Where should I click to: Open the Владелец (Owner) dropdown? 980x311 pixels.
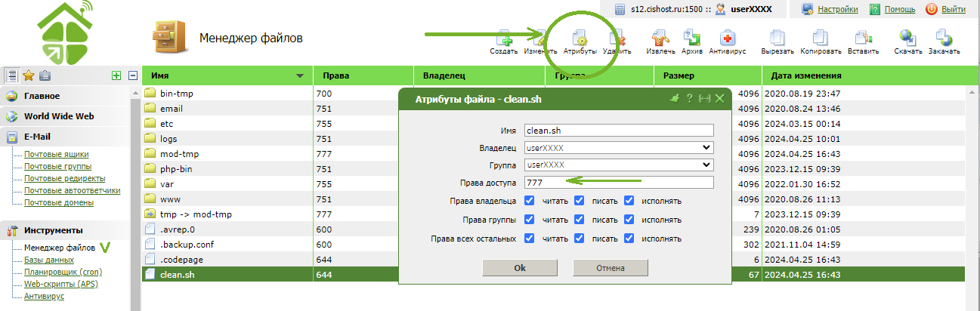coord(619,147)
